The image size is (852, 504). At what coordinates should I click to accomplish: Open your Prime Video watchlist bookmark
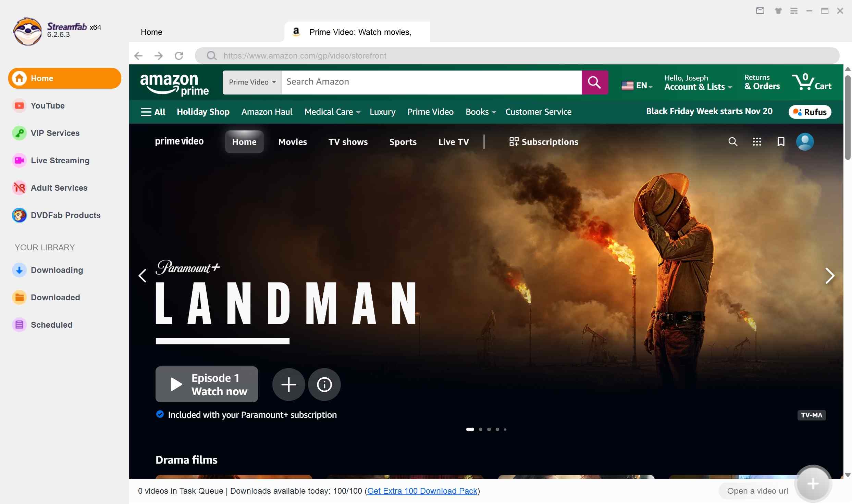pos(780,142)
